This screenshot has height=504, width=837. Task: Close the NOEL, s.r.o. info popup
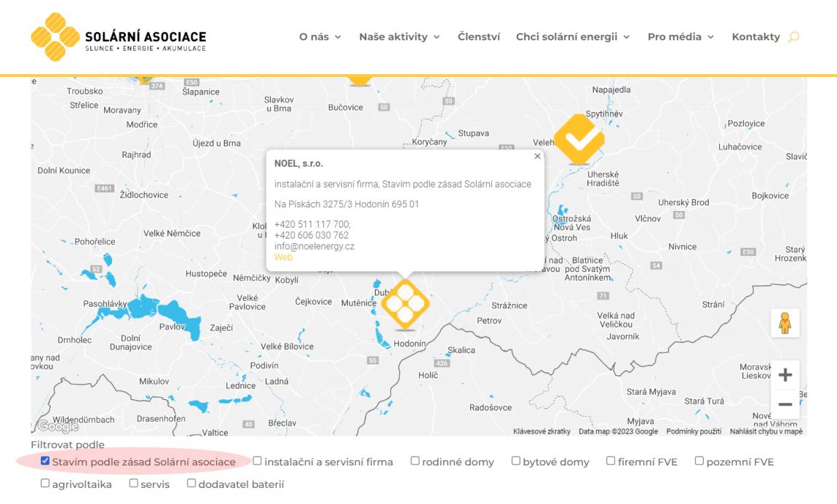[x=538, y=156]
